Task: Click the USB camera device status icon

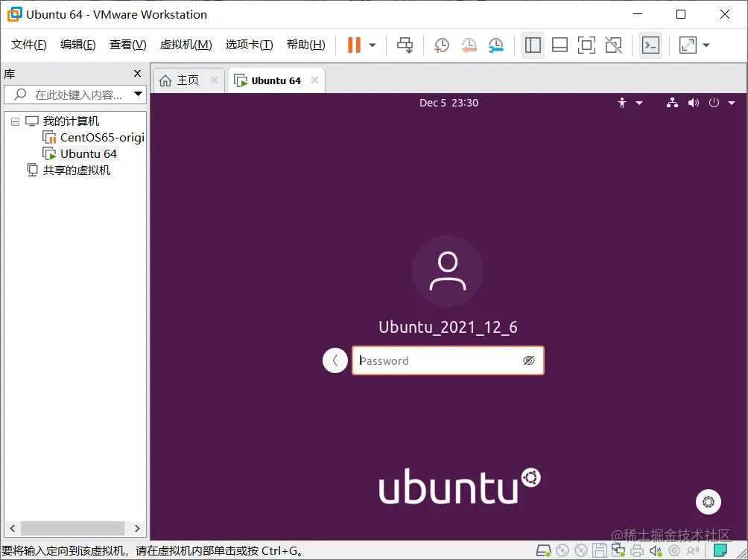Action: click(x=674, y=551)
